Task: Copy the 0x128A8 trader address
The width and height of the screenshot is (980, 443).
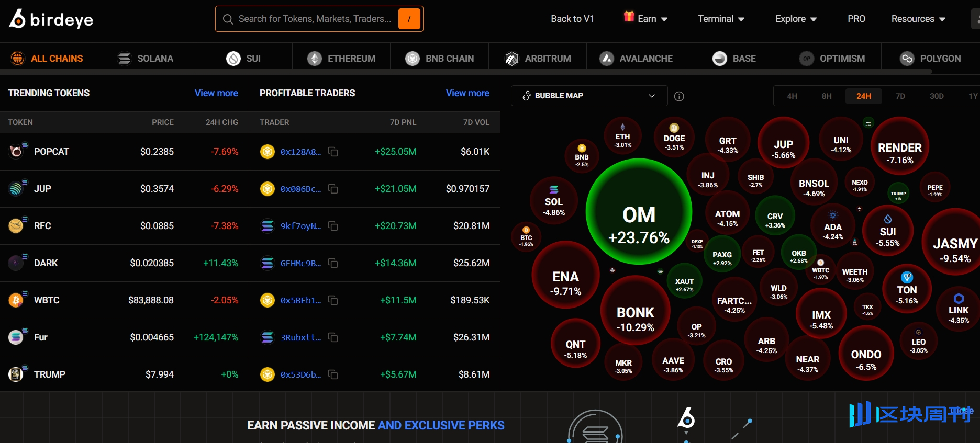Action: pos(333,152)
